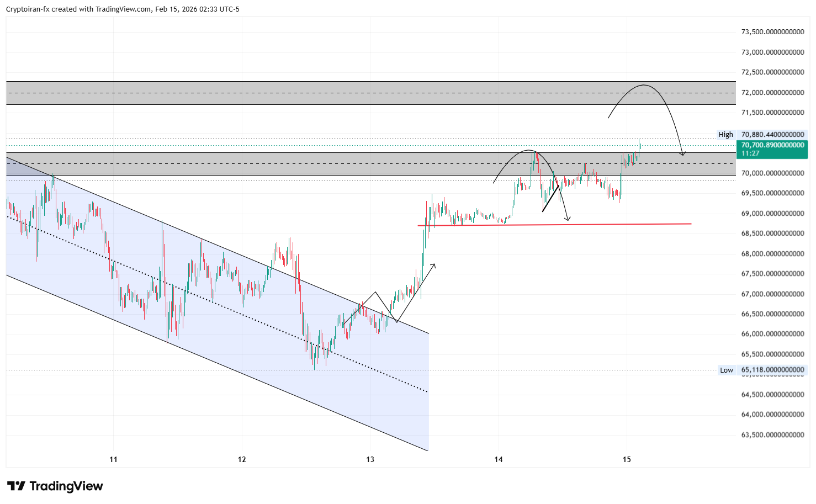Click the green current price label 70,700.89

(x=772, y=145)
